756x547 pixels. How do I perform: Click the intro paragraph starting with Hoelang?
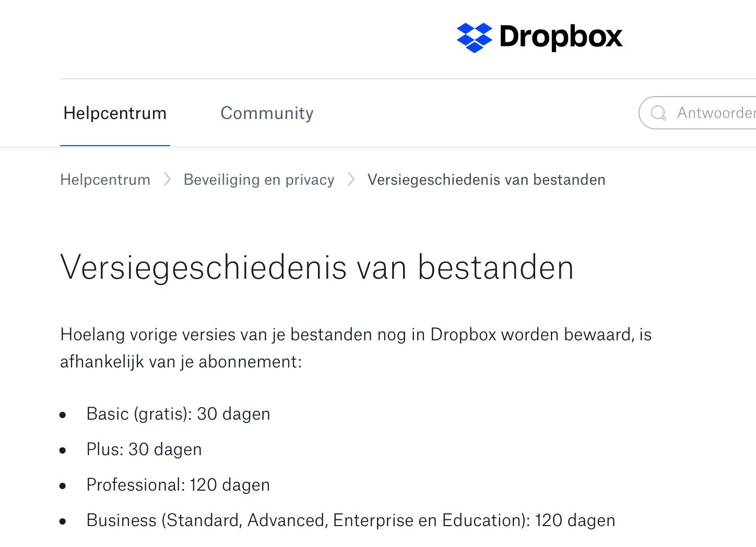pos(356,348)
